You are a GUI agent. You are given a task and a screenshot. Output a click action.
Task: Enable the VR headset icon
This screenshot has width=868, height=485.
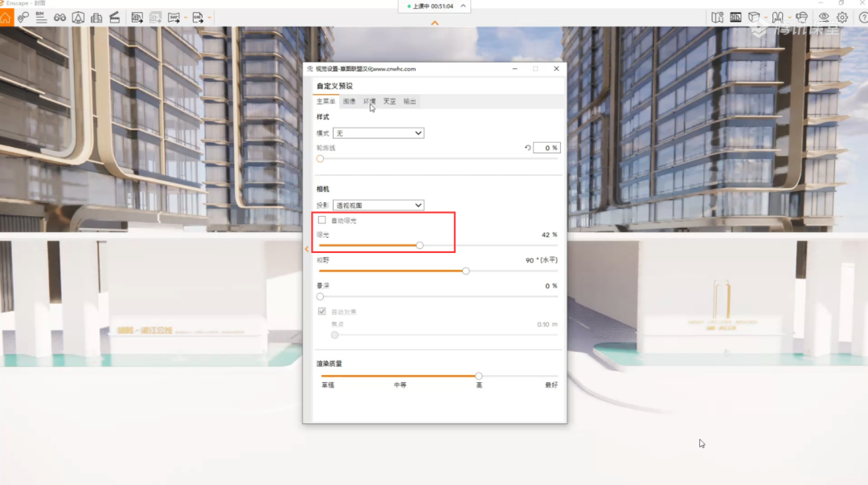tap(801, 18)
